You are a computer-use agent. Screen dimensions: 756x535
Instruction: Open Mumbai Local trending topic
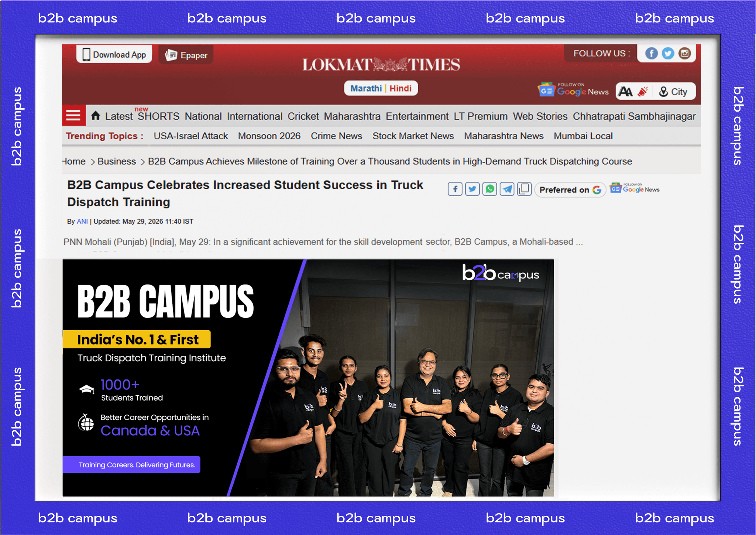[583, 136]
